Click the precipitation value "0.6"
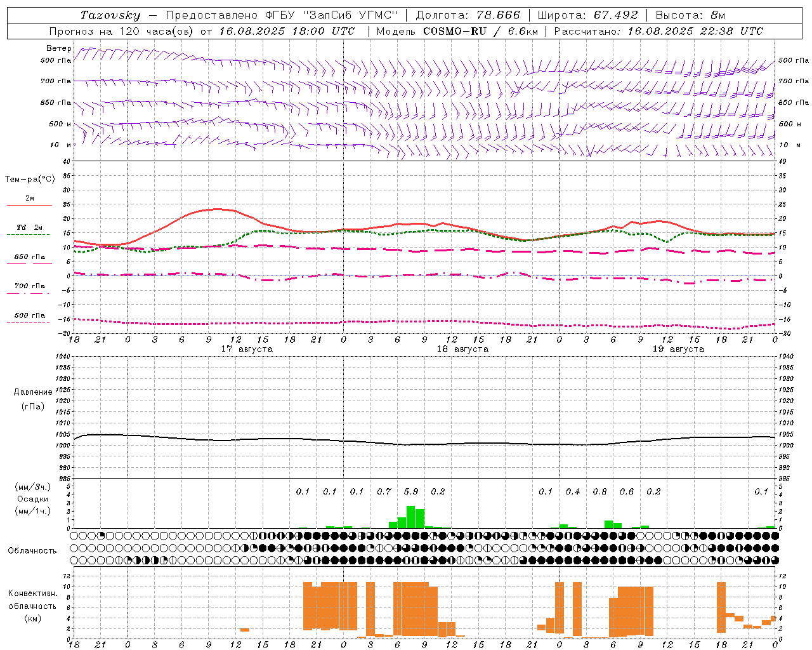Screen dimensions: 812x650 (627, 492)
